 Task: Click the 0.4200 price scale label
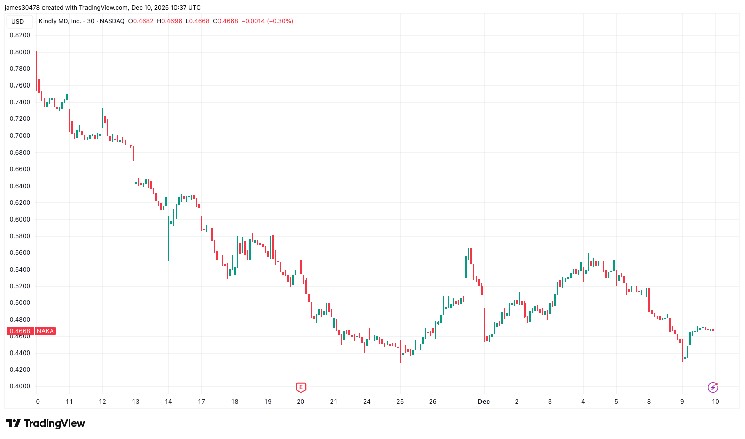coord(20,369)
